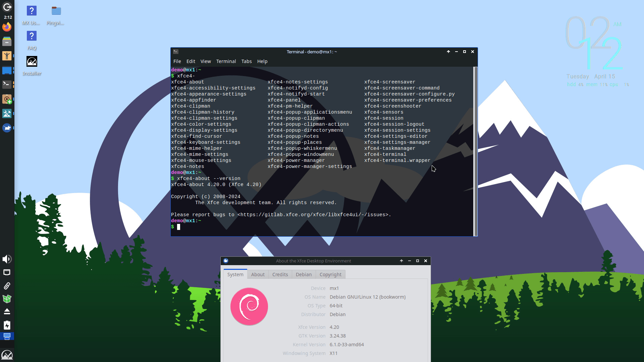Open the Tabs menu in Terminal
The height and width of the screenshot is (362, 644).
click(247, 61)
